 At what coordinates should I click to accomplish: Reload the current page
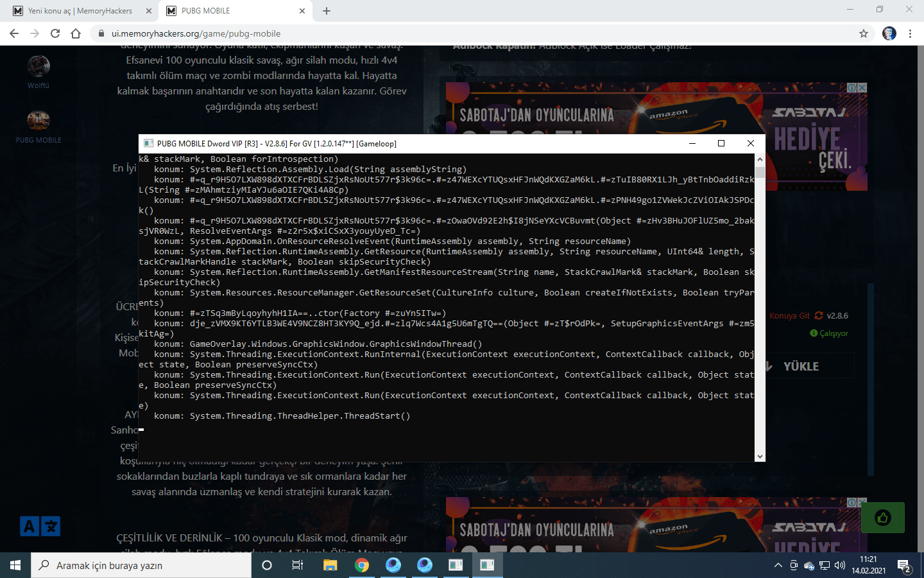tap(55, 33)
